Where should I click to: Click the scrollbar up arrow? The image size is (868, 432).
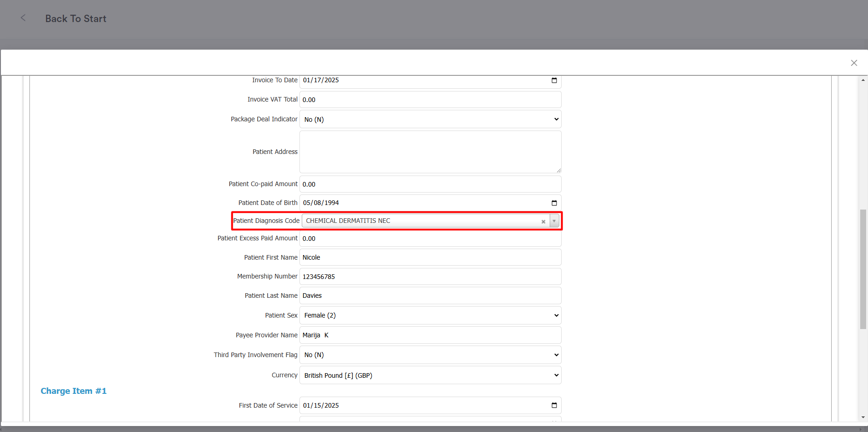tap(863, 80)
